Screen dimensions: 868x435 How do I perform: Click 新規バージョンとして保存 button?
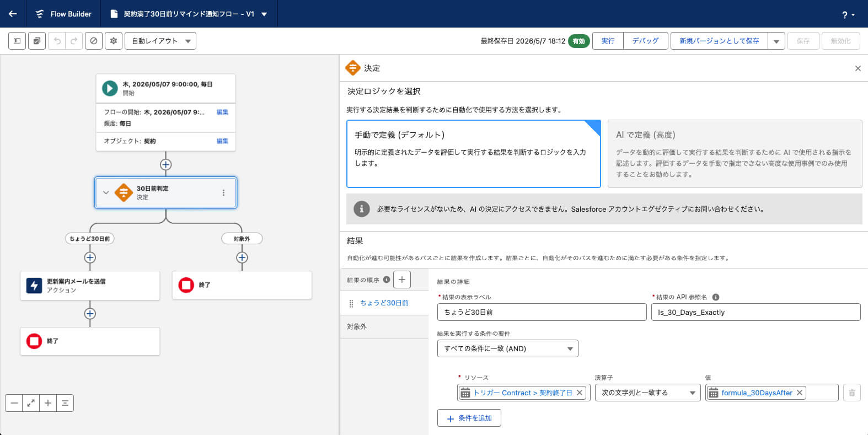pyautogui.click(x=719, y=41)
